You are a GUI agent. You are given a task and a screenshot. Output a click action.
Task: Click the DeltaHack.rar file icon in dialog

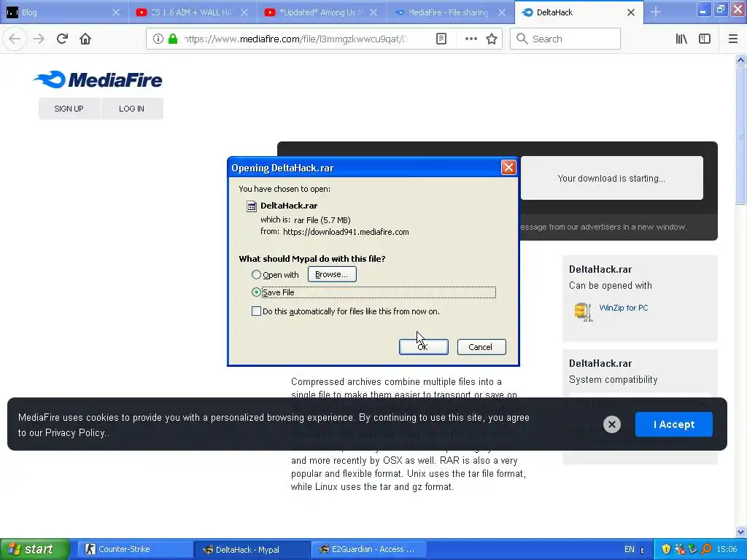tap(251, 206)
